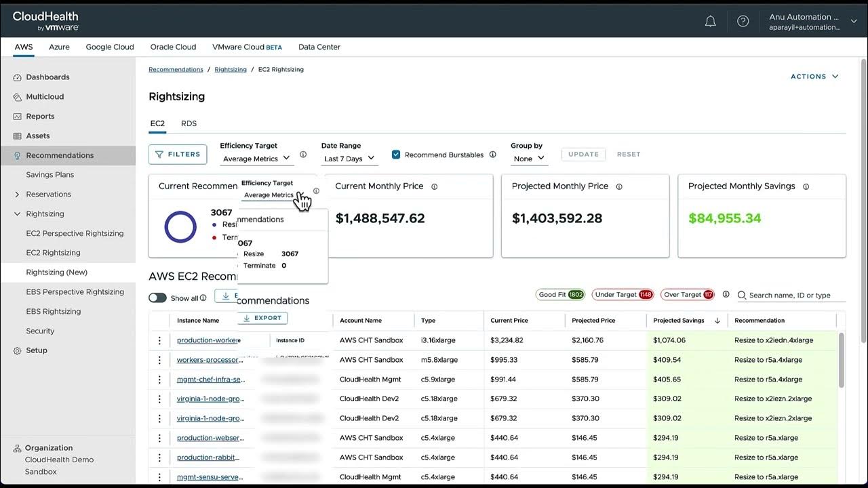Click info icon beside Over Target badge
Screen dimensions: 868x488
(x=726, y=295)
